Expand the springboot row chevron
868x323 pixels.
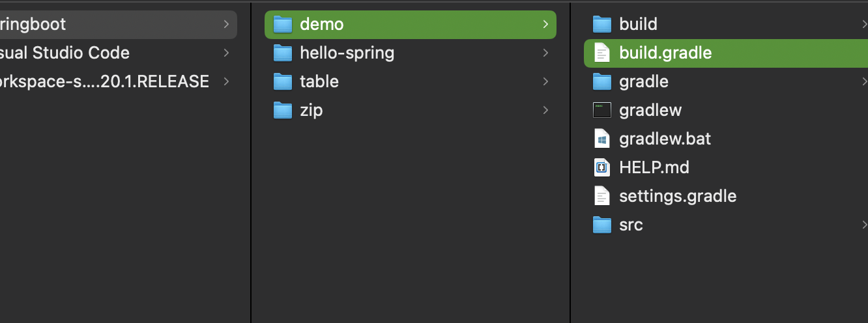225,24
